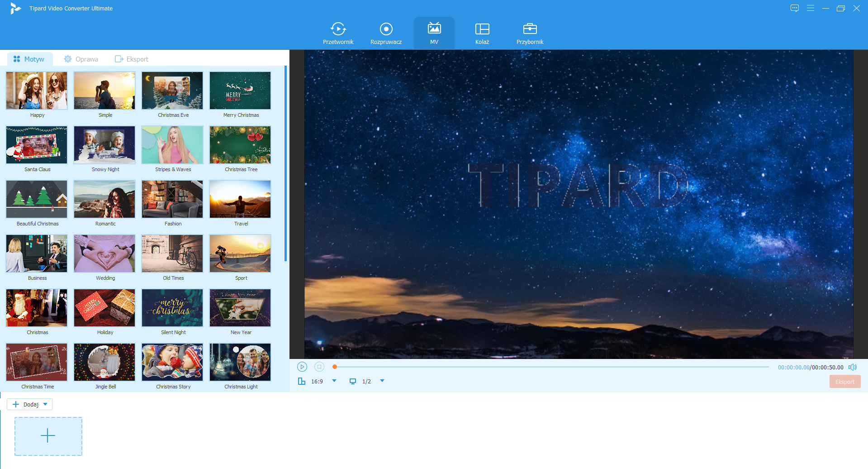The height and width of the screenshot is (469, 868).
Task: Switch to the MV section
Action: tap(434, 33)
